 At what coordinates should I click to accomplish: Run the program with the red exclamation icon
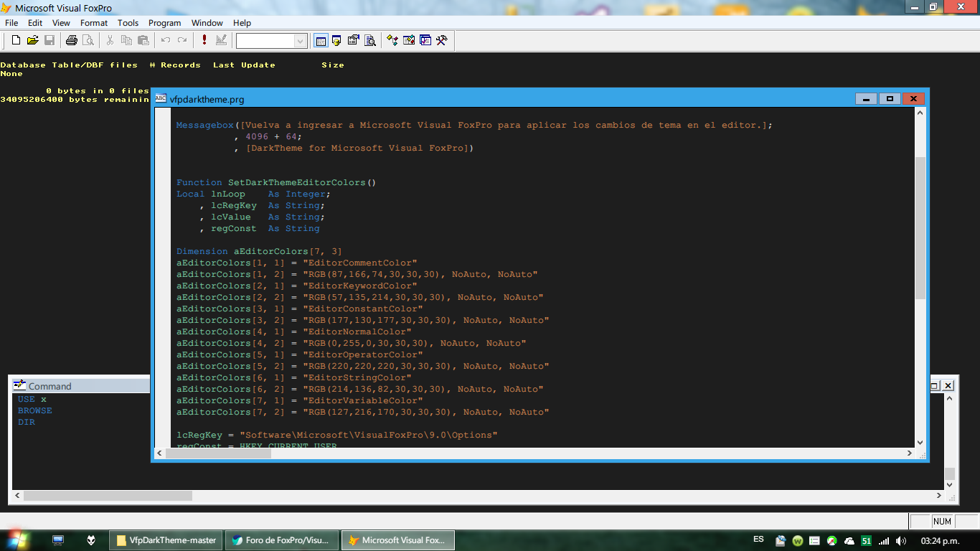204,41
